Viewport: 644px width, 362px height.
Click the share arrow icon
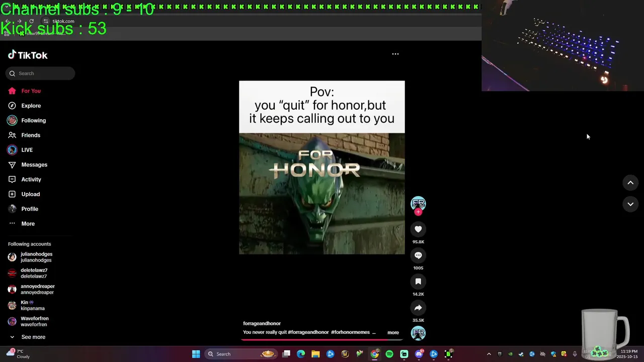(x=418, y=308)
